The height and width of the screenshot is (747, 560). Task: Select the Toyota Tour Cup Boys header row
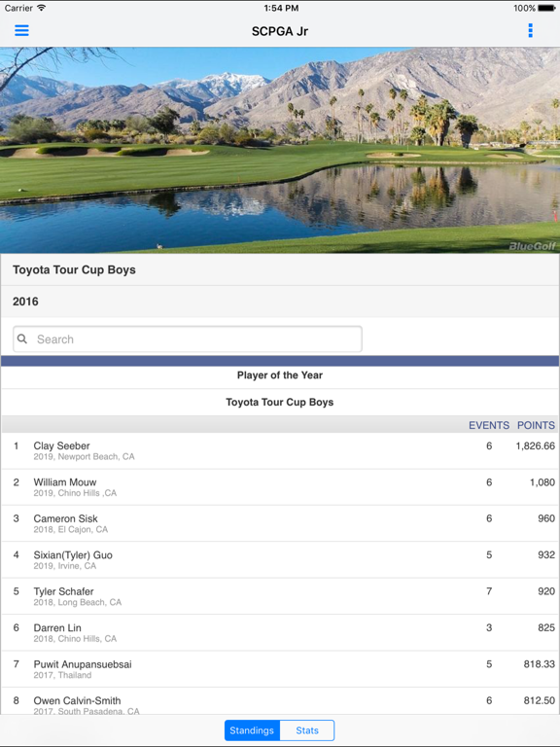pos(280,269)
